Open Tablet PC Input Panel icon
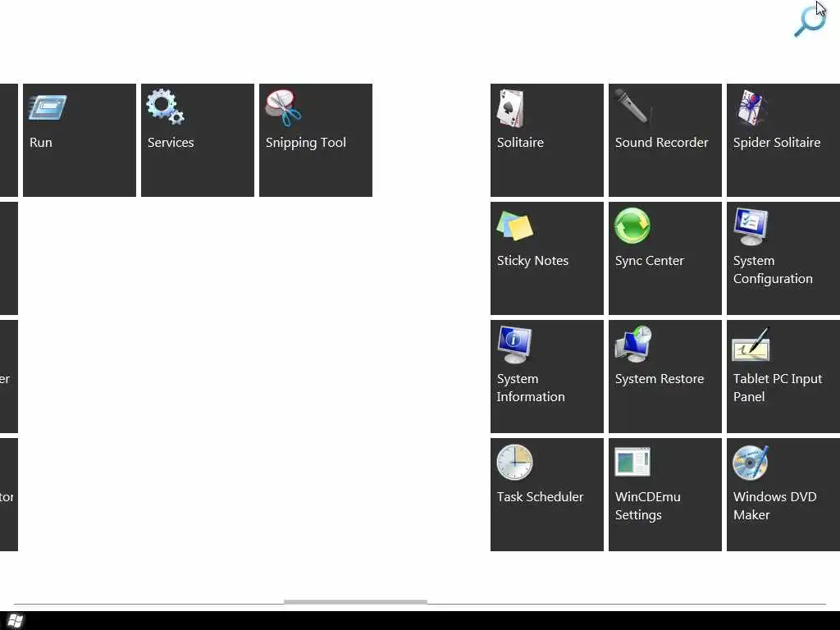This screenshot has width=840, height=630. tap(751, 345)
